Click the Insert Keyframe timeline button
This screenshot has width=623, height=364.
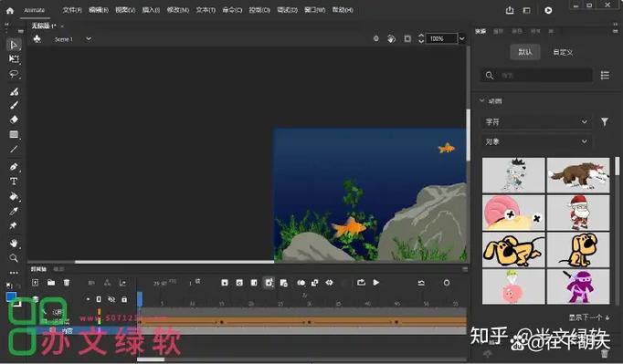point(225,283)
